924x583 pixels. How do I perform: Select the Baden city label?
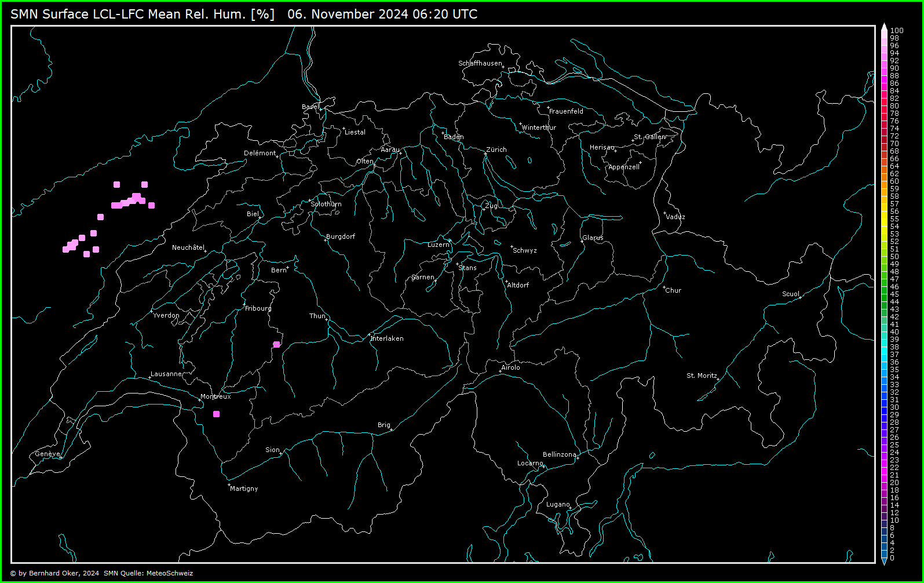point(454,137)
